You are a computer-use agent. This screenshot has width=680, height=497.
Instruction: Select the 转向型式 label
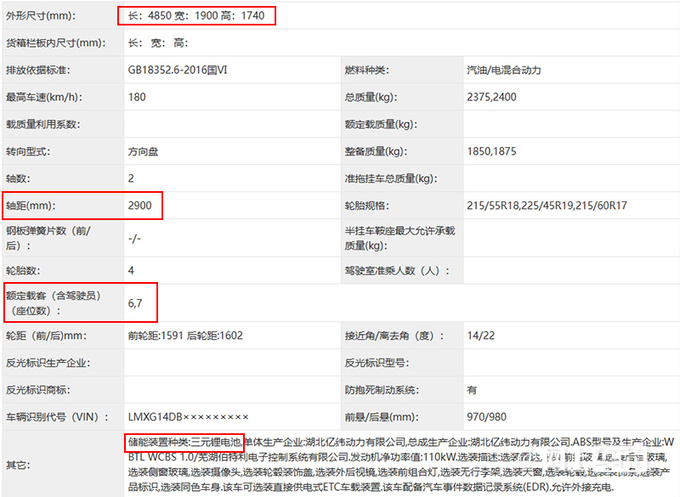[x=28, y=152]
